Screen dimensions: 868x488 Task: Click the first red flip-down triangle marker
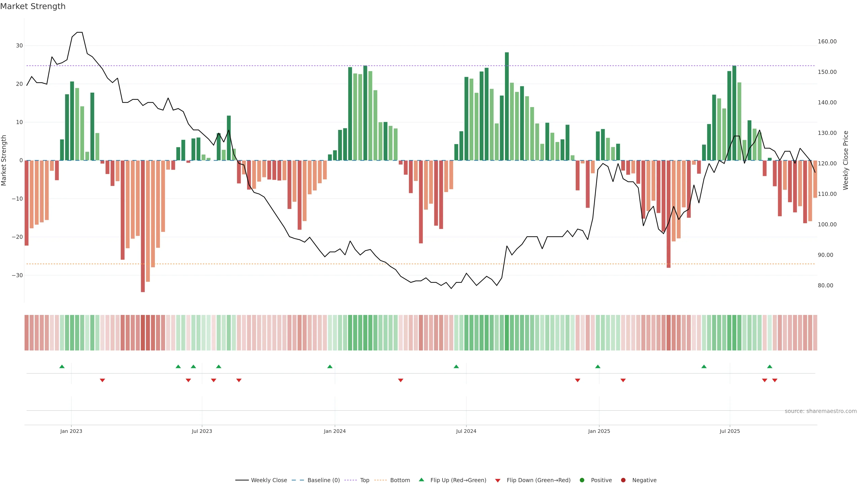click(102, 380)
